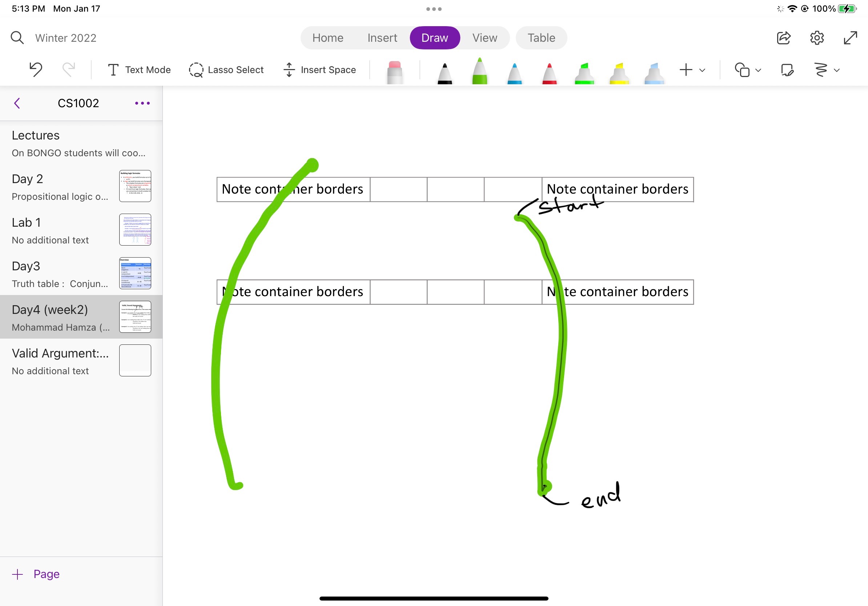Activate Text Mode

[139, 70]
